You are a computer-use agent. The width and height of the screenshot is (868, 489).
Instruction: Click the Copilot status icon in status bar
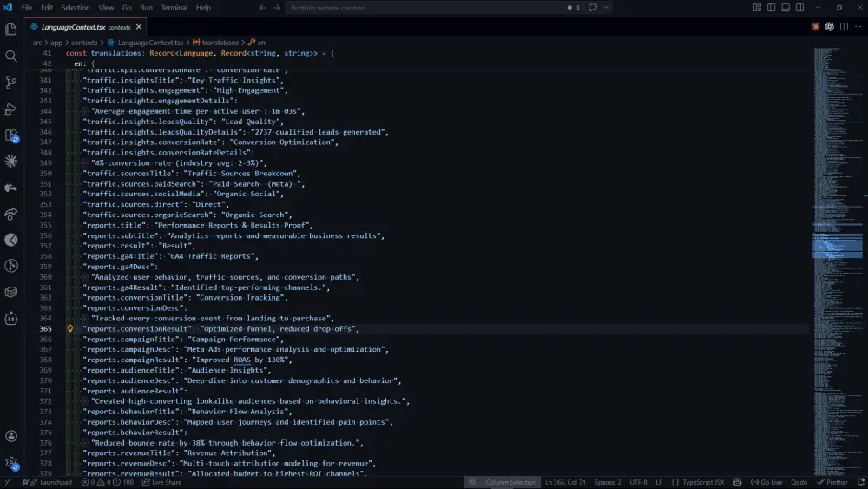point(737,482)
